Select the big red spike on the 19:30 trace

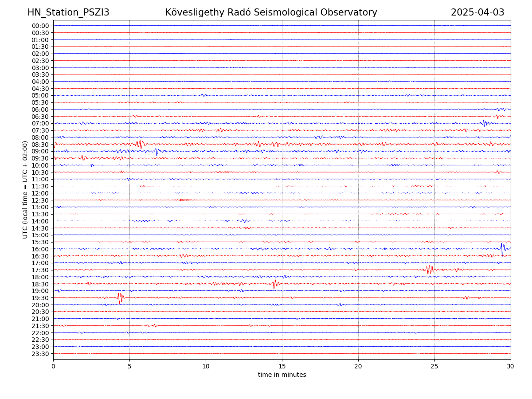[x=120, y=297]
